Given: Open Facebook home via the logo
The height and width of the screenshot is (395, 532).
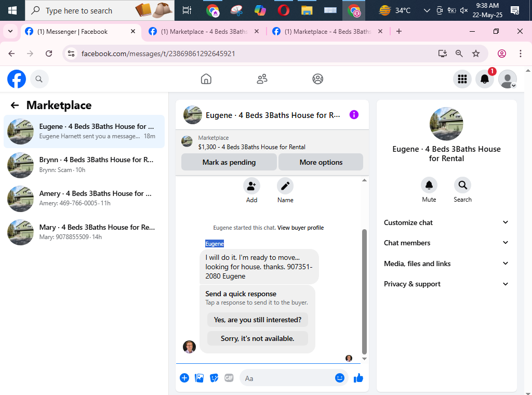Looking at the screenshot, I should pyautogui.click(x=17, y=79).
